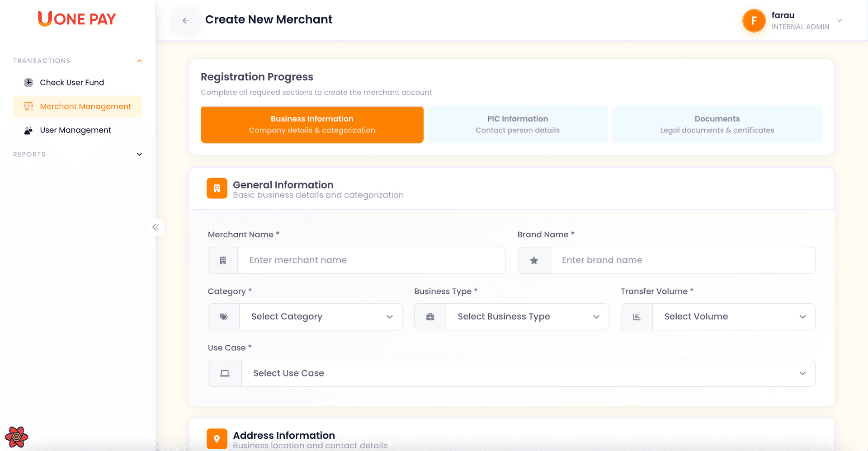The height and width of the screenshot is (451, 868).
Task: Switch to the Documents step
Action: [x=717, y=124]
